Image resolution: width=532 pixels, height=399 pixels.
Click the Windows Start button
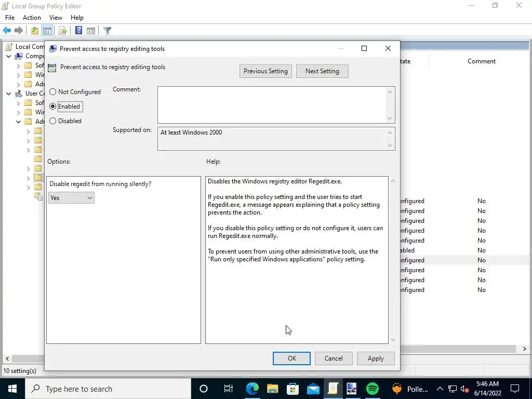(x=12, y=389)
